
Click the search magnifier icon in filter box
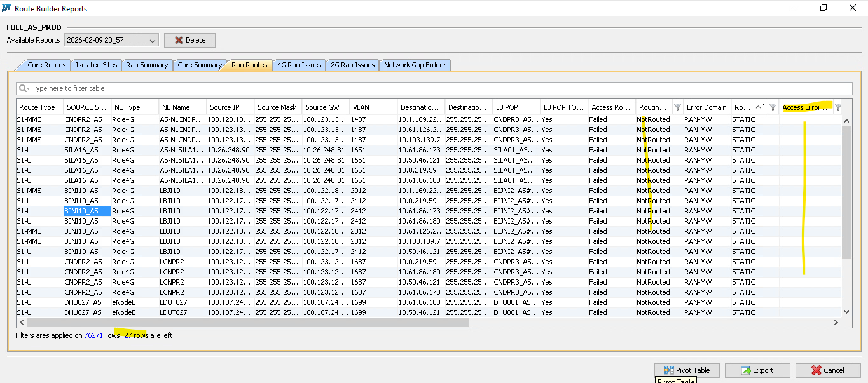pos(24,88)
